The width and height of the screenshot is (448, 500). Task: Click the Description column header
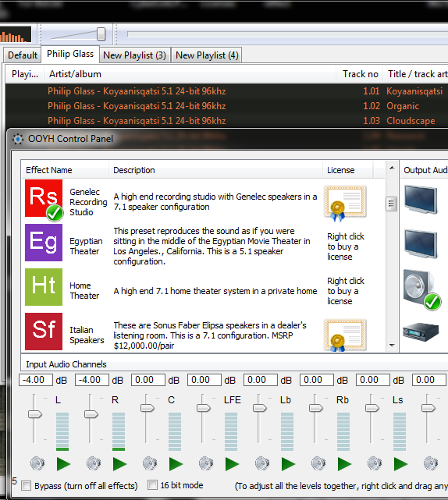pyautogui.click(x=215, y=170)
